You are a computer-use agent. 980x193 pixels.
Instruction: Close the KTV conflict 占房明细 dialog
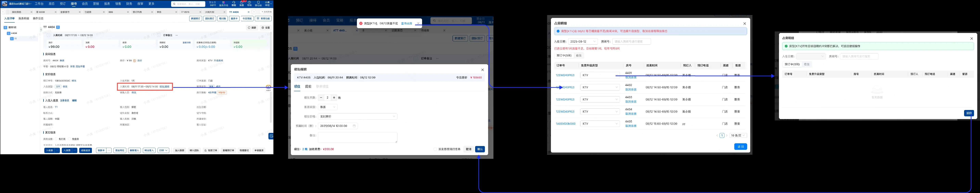tap(745, 24)
